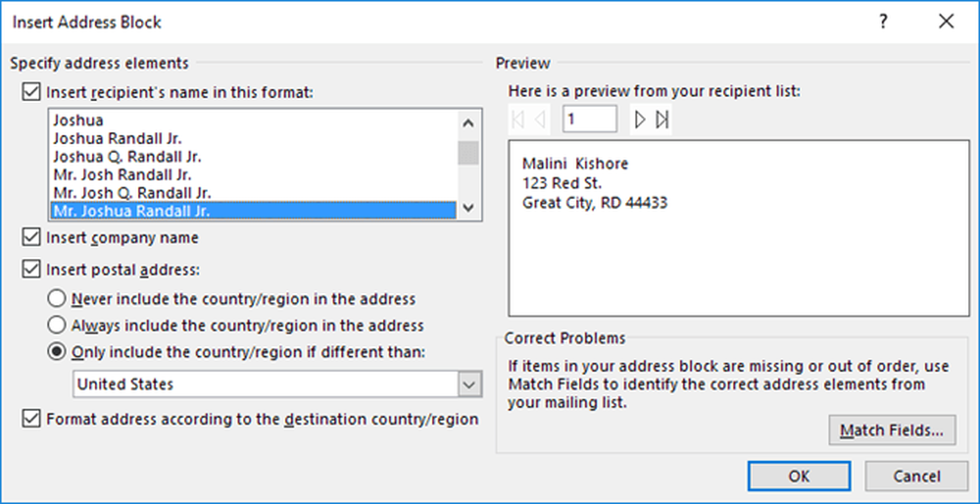980x504 pixels.
Task: Choose Always include the country/region
Action: (x=56, y=326)
